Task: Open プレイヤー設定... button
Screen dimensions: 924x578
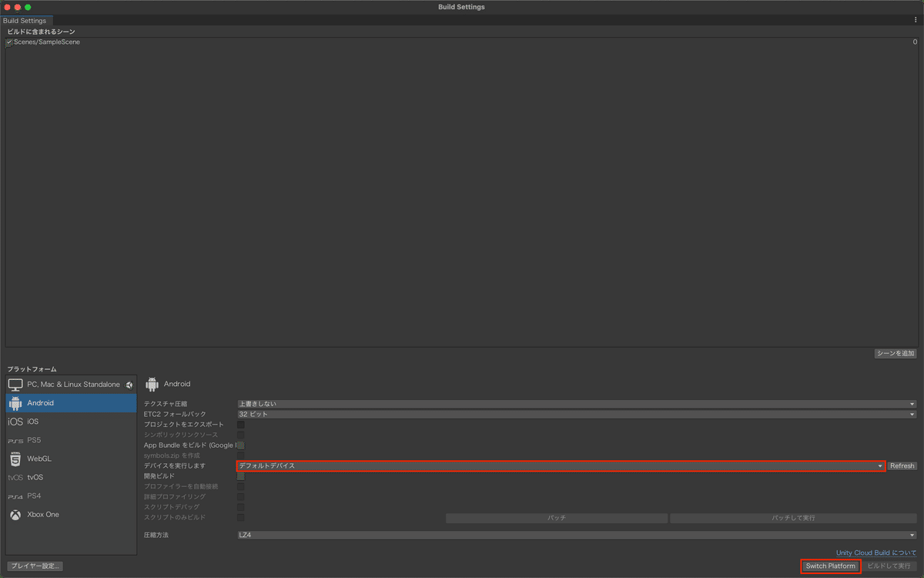Action: click(x=35, y=566)
